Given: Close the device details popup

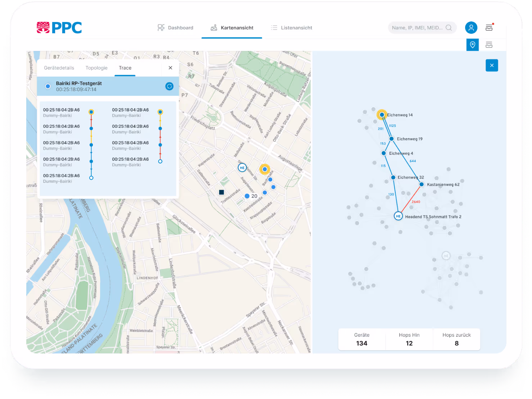Looking at the screenshot, I should (x=170, y=68).
